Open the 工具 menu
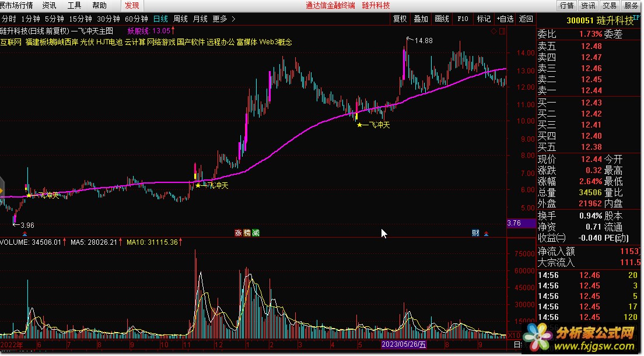This screenshot has width=644, height=356. click(74, 5)
